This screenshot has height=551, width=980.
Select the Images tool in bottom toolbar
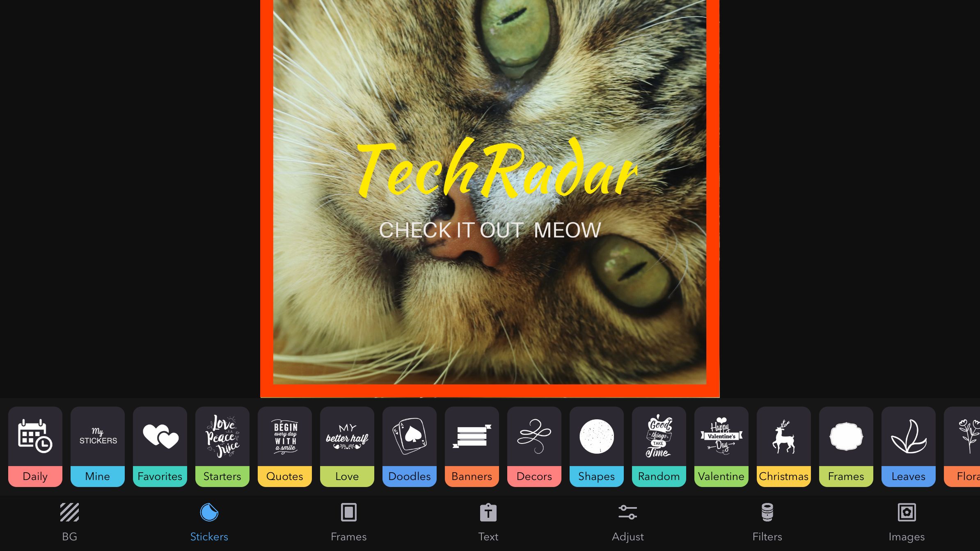coord(907,521)
